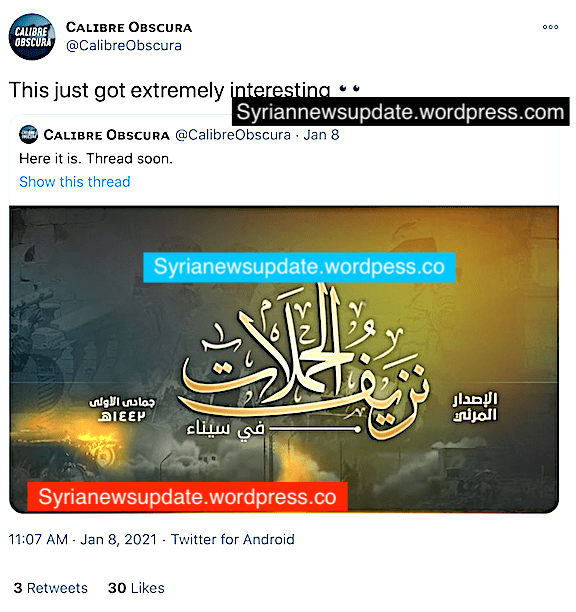Viewport: 576px width, 612px height.
Task: Click the small avatar in quoted tweet
Action: 28,135
